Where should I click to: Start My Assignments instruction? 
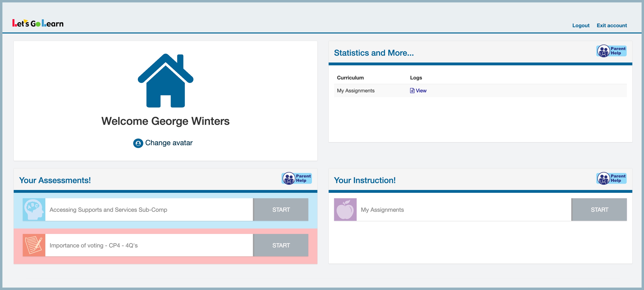599,209
